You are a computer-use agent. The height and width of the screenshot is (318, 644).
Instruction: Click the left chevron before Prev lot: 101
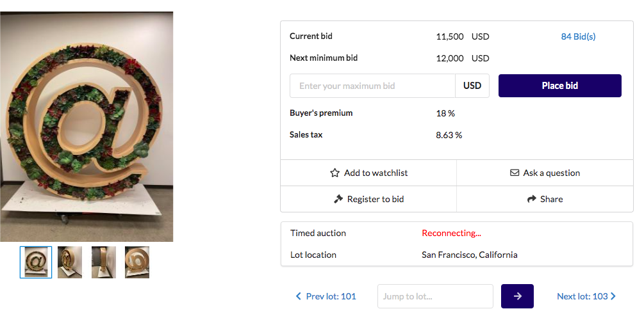coord(299,296)
